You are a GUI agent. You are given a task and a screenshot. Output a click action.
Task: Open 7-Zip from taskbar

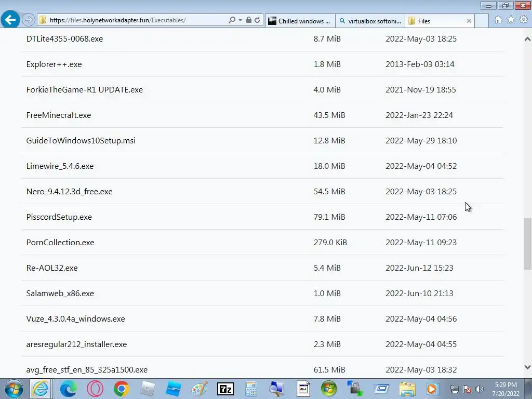click(x=225, y=389)
